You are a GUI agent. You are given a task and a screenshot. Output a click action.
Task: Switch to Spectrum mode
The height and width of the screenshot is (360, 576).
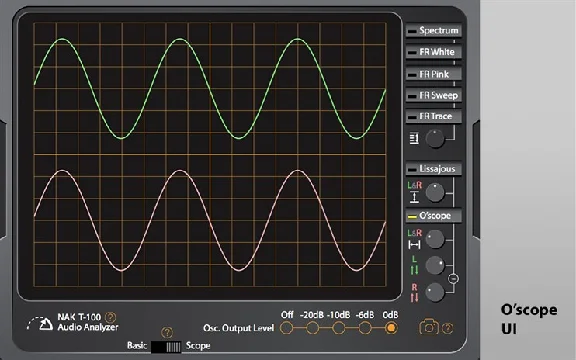tap(433, 30)
